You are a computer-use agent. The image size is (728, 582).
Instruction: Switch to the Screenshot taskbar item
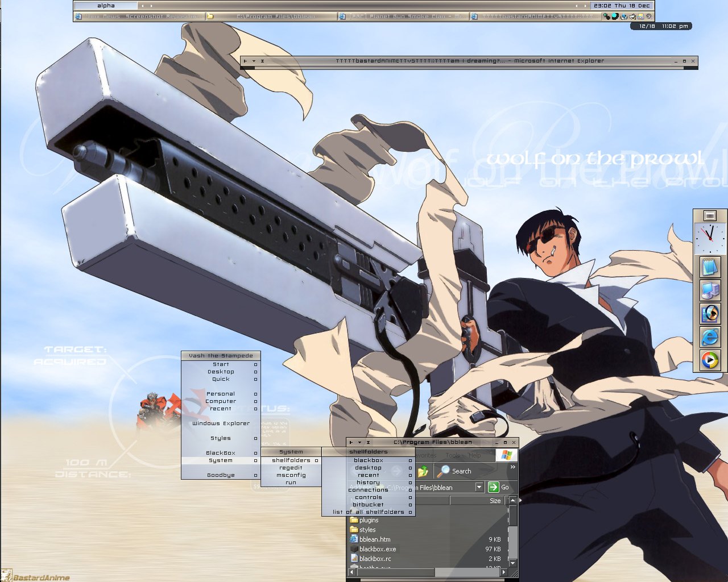[139, 16]
